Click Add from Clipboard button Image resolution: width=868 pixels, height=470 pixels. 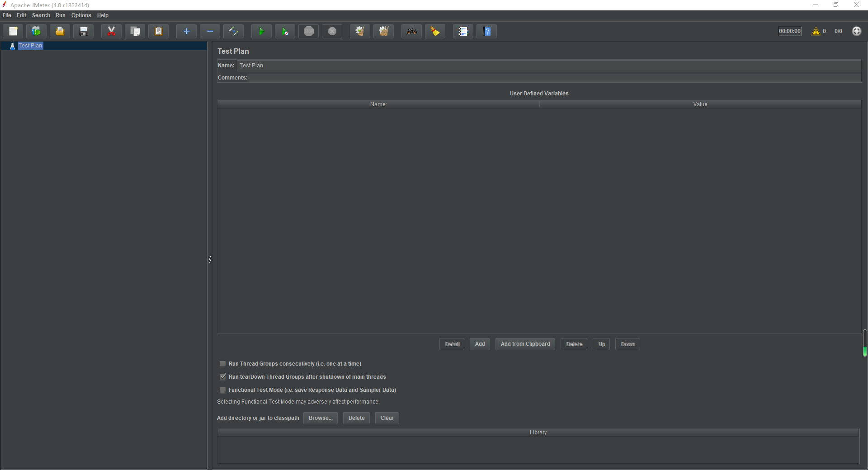click(x=525, y=344)
